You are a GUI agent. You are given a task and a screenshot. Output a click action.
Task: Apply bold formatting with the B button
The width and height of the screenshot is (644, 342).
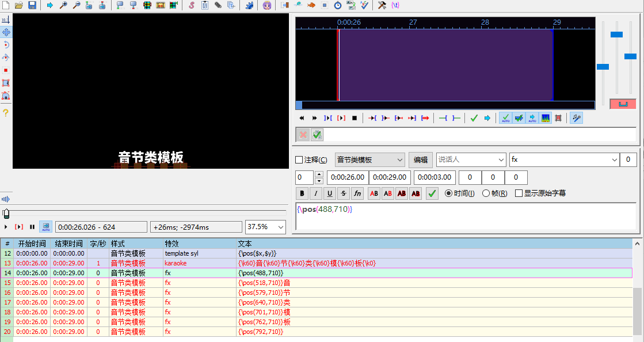[x=302, y=193]
